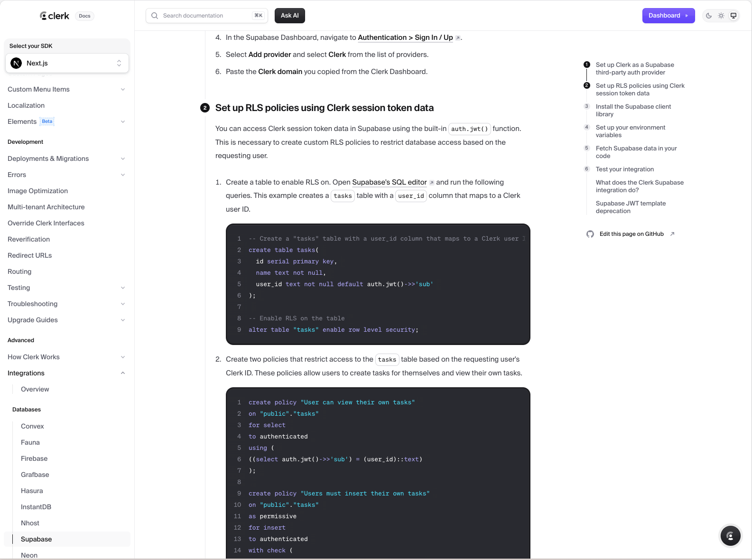
Task: Open Redirect URLs page
Action: click(x=29, y=255)
